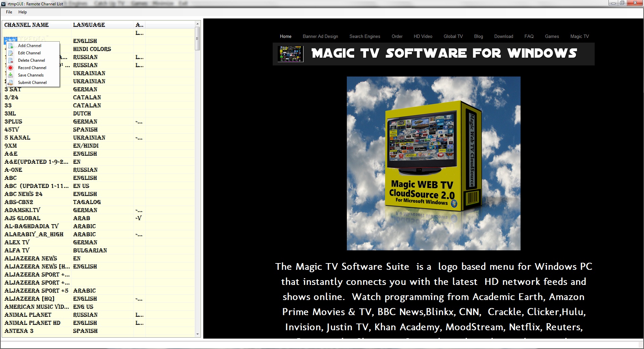Select the 3PLUS channel row

click(99, 121)
